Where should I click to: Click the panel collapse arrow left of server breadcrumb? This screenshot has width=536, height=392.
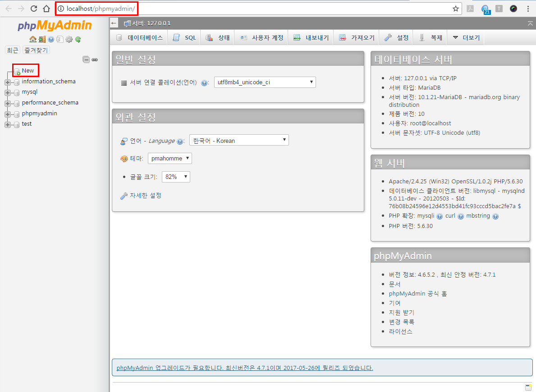tap(114, 23)
